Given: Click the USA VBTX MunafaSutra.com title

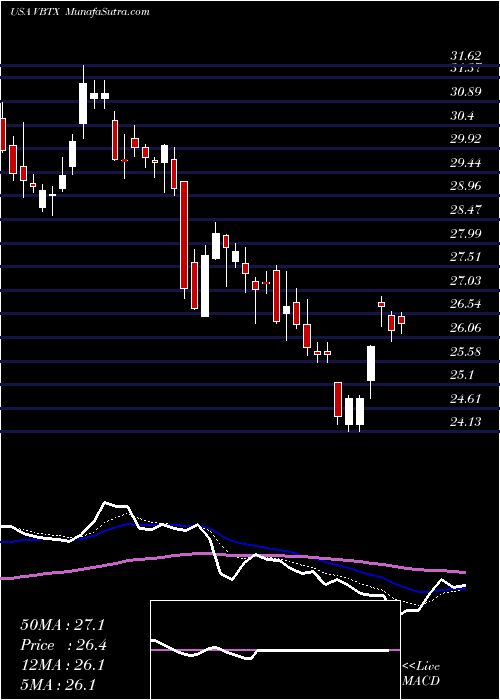Looking at the screenshot, I should pos(79,12).
